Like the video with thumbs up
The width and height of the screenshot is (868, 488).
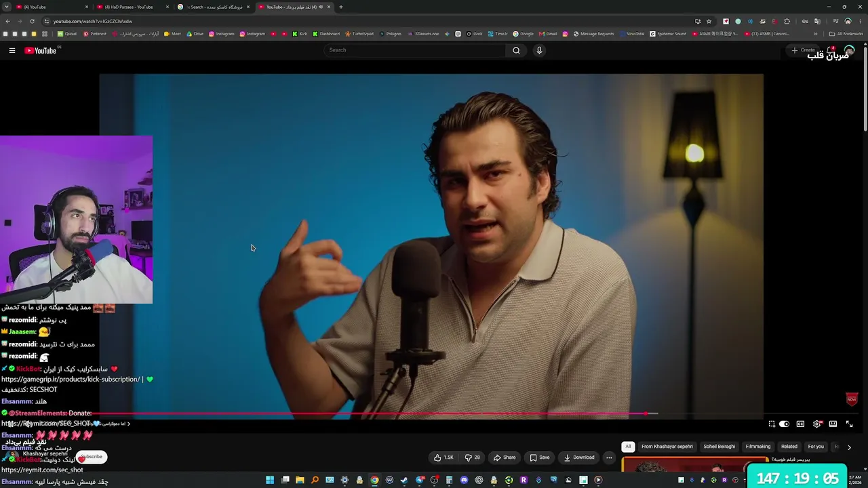click(443, 457)
